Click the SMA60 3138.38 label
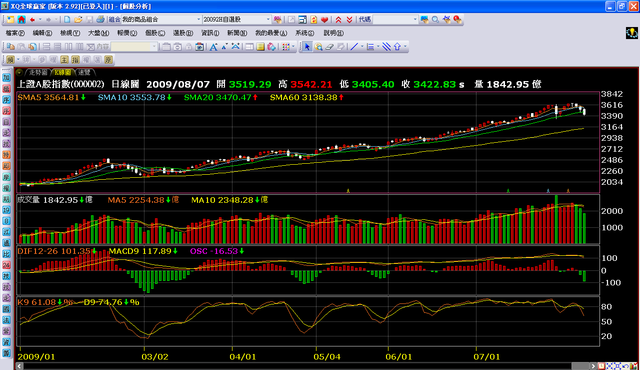This screenshot has height=370, width=640. (x=307, y=97)
